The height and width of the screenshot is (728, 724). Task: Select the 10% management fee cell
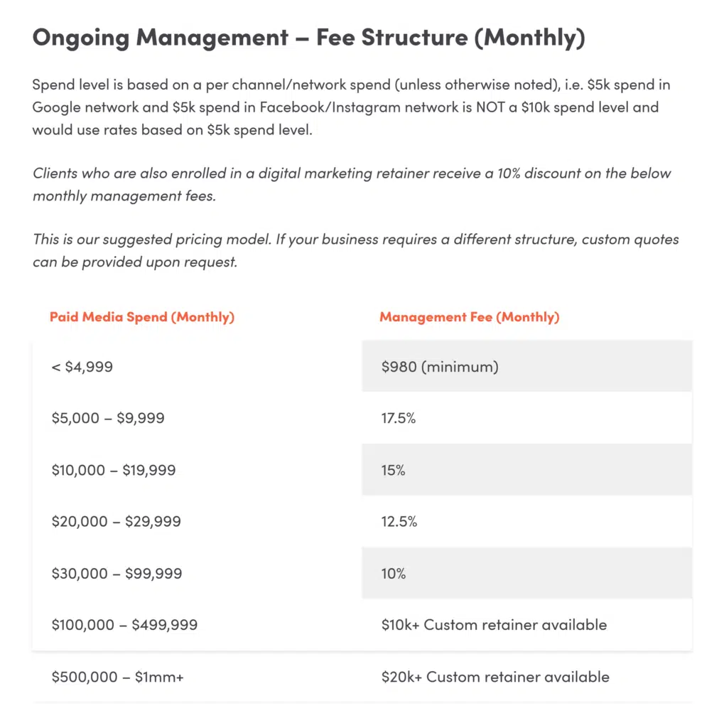393,573
